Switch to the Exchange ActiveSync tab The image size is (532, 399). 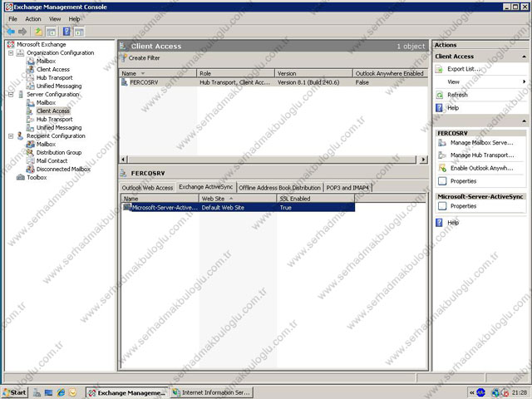tap(206, 187)
